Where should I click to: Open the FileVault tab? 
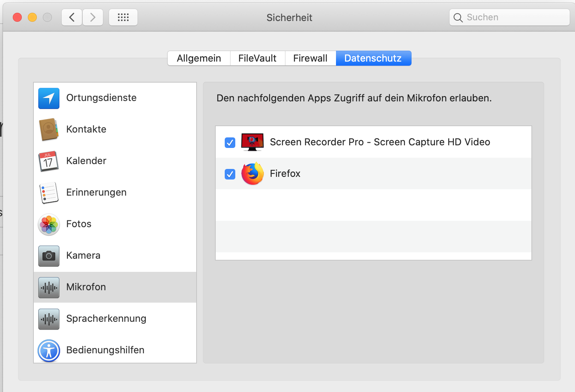pos(257,58)
